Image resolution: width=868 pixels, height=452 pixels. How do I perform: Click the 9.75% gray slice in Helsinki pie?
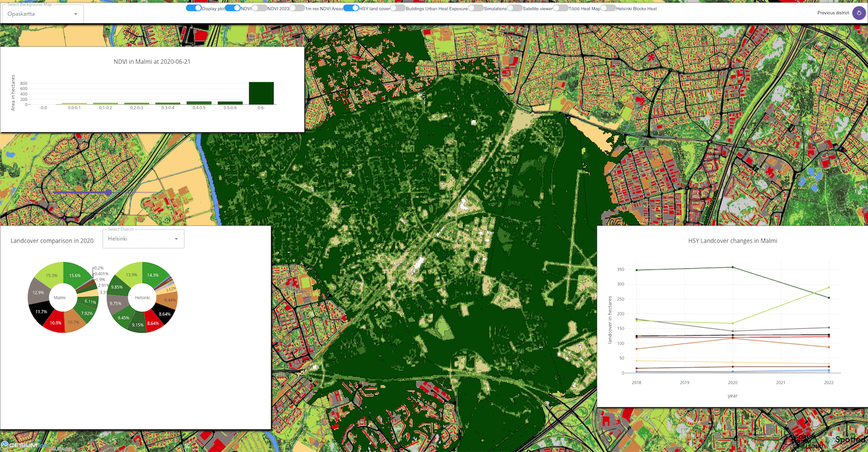[x=115, y=303]
